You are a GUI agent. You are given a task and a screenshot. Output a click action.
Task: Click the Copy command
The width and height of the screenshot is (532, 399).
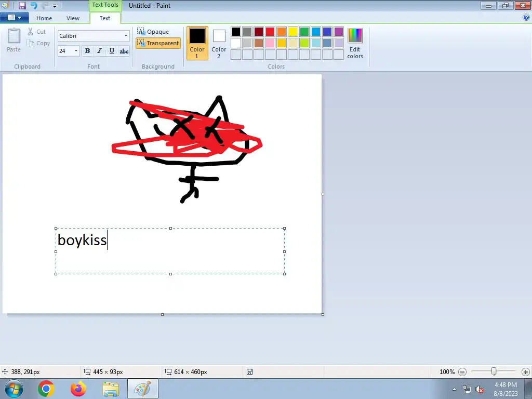click(38, 43)
